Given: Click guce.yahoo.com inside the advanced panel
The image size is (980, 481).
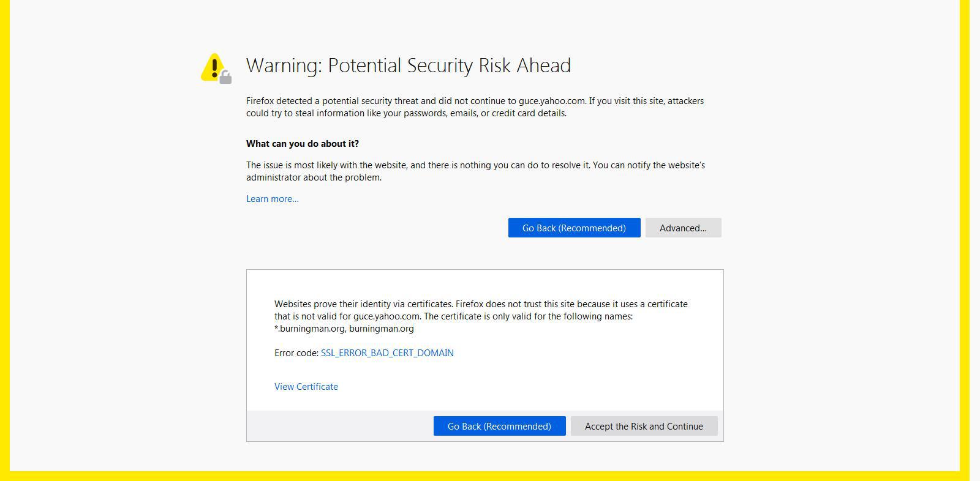Looking at the screenshot, I should (x=386, y=316).
